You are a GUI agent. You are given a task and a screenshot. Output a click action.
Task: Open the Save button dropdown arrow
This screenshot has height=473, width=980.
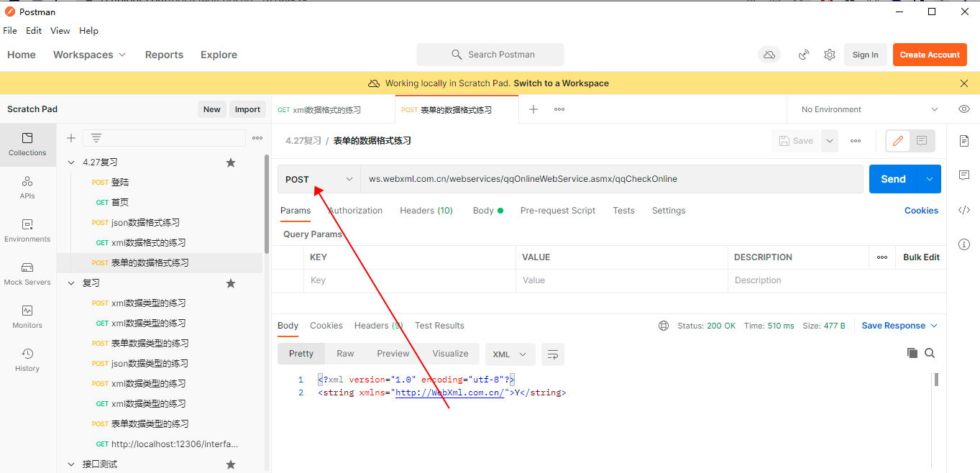[830, 141]
